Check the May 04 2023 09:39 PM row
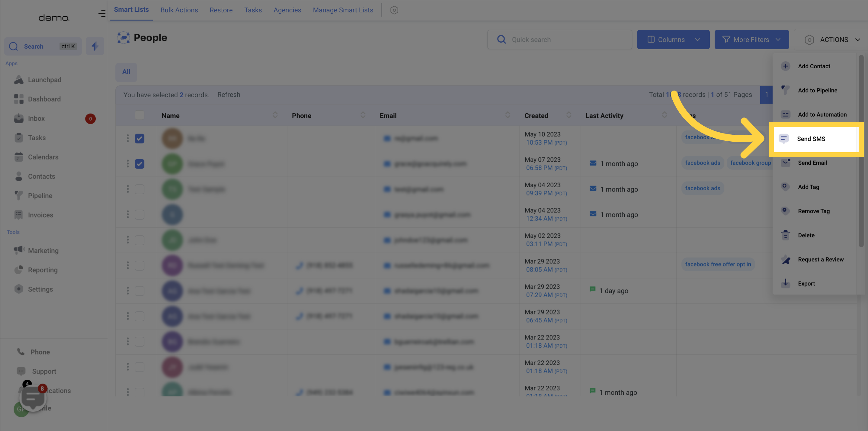The image size is (868, 431). (139, 189)
